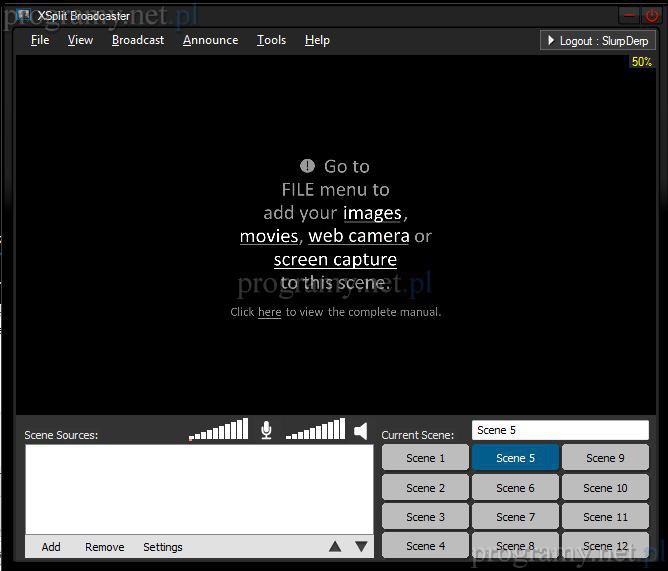Viewport: 668px width, 571px height.
Task: Click the 50% scale indicator
Action: [641, 62]
